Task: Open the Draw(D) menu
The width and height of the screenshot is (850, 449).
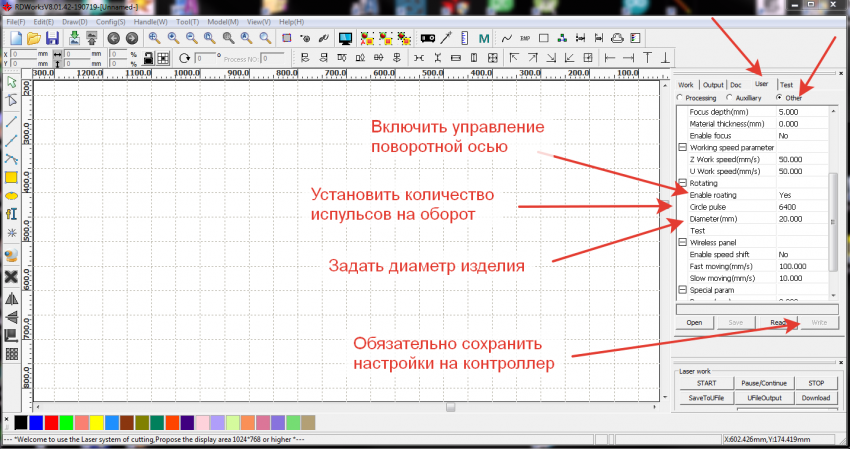Action: (74, 22)
